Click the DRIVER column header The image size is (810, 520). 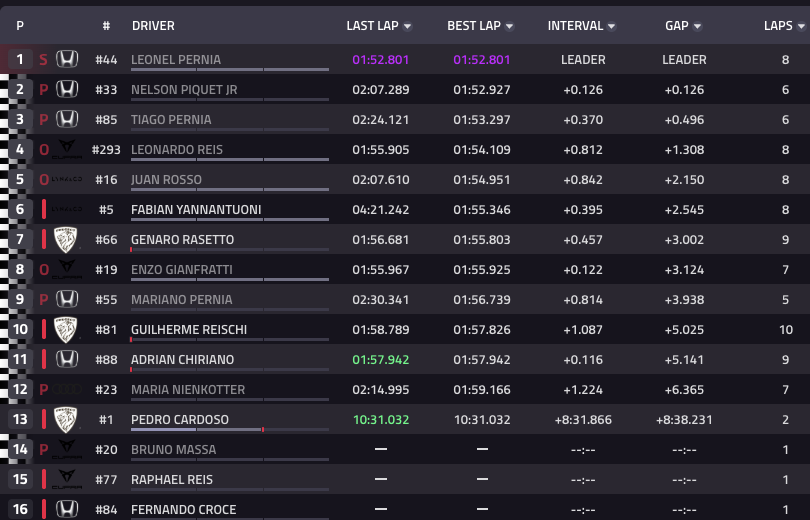click(153, 25)
